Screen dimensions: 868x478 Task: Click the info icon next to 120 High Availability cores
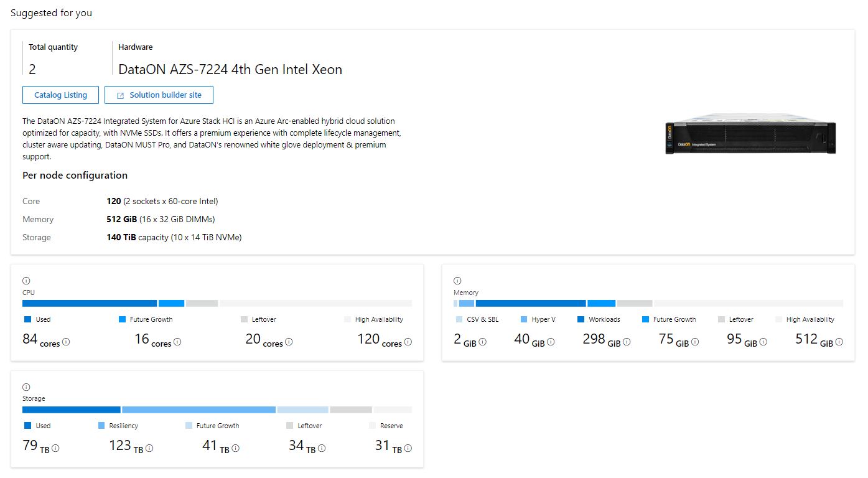point(408,342)
